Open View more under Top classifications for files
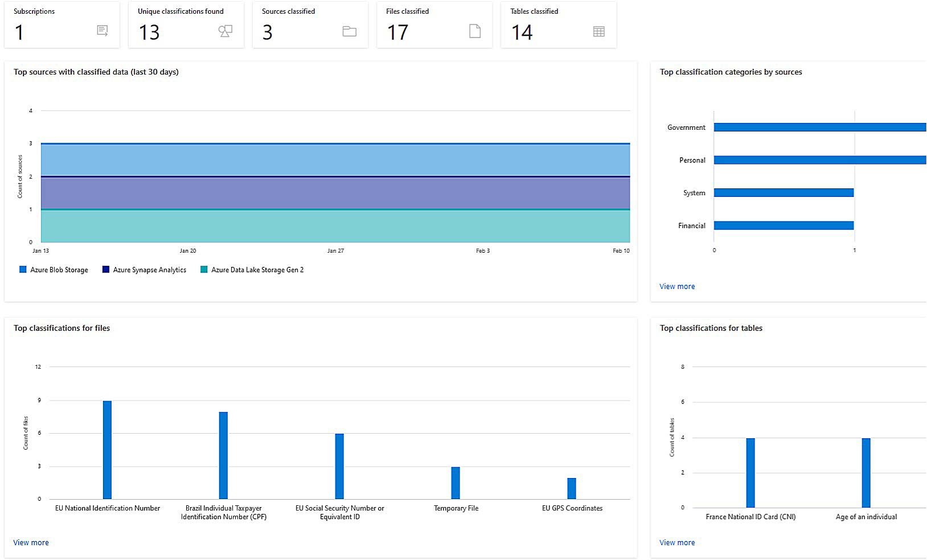Image resolution: width=927 pixels, height=560 pixels. coord(31,542)
